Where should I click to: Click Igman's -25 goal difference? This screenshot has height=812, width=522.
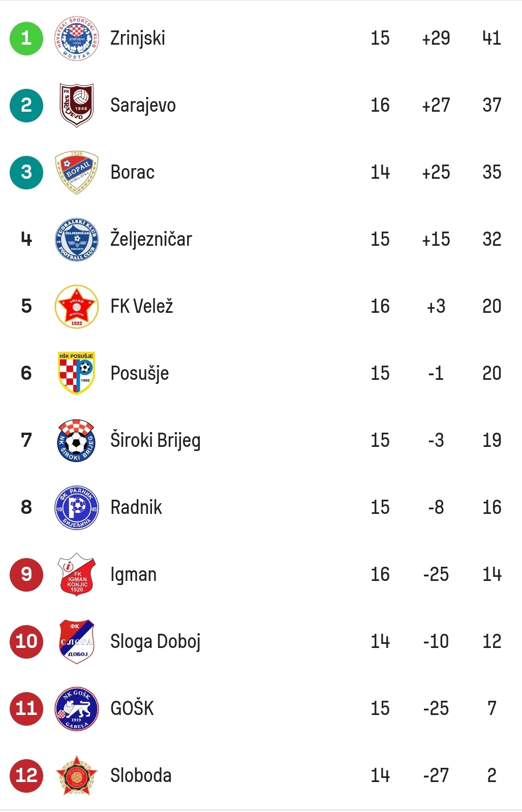pos(436,574)
